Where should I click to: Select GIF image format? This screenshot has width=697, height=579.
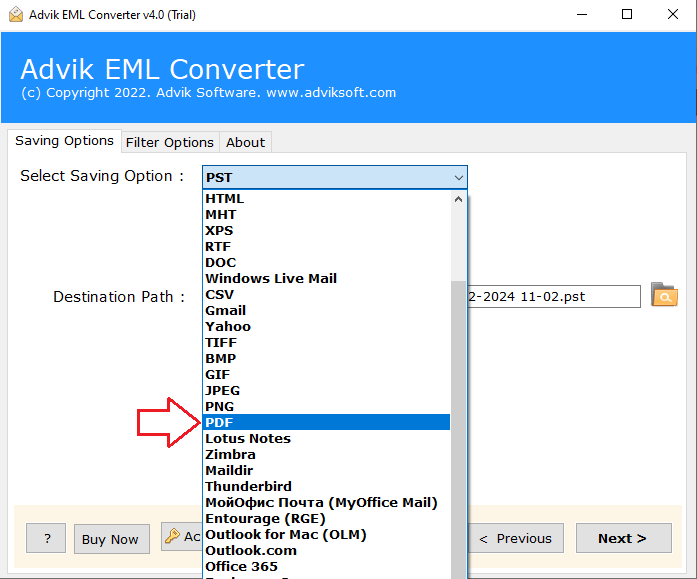point(326,375)
